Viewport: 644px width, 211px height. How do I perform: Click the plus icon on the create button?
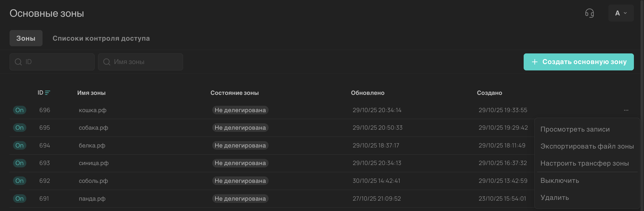(534, 62)
